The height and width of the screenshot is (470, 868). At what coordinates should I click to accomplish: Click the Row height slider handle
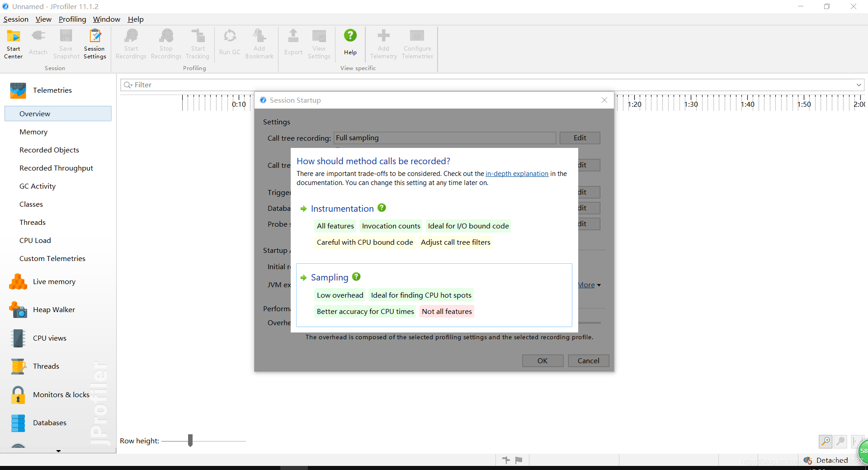190,440
